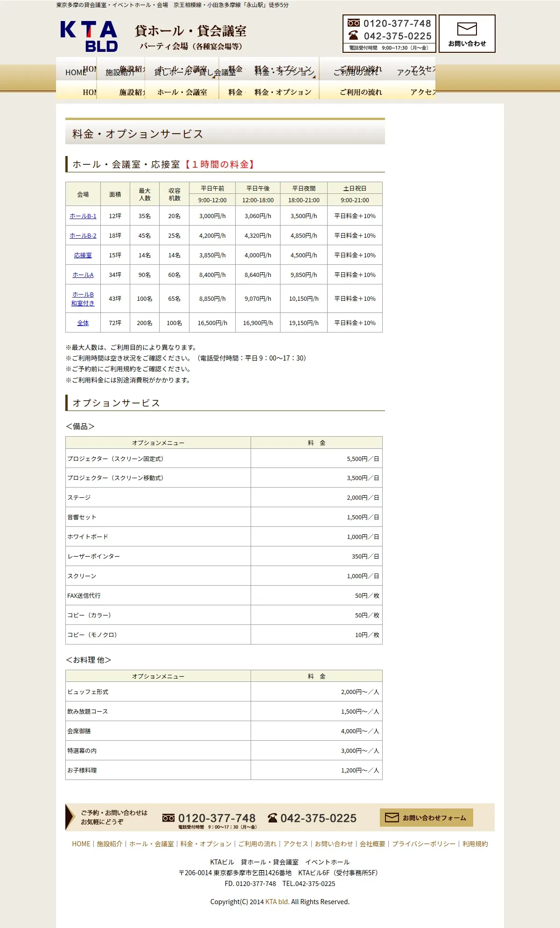Click お問い合わせ in the footer links
The width and height of the screenshot is (560, 928).
(334, 843)
